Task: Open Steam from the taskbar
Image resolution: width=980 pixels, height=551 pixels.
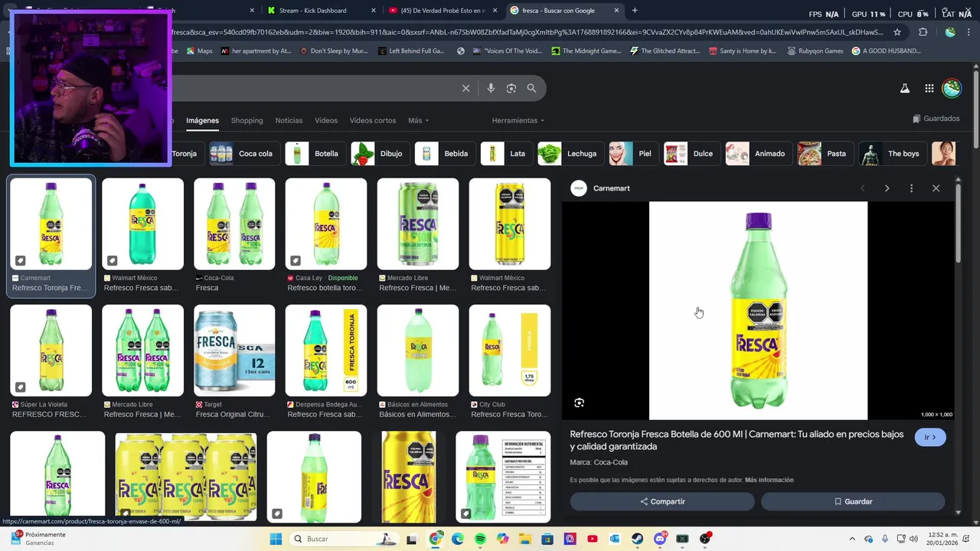Action: (x=638, y=539)
